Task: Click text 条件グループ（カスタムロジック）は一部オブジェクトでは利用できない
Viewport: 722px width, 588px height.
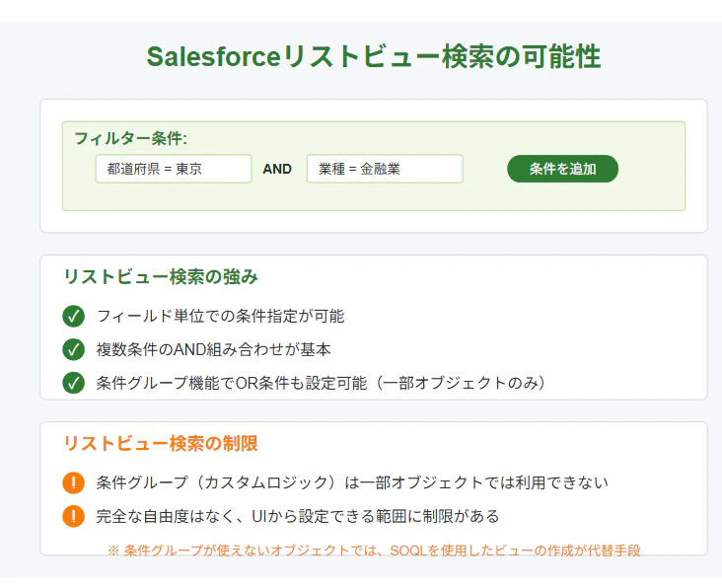Action: click(352, 483)
